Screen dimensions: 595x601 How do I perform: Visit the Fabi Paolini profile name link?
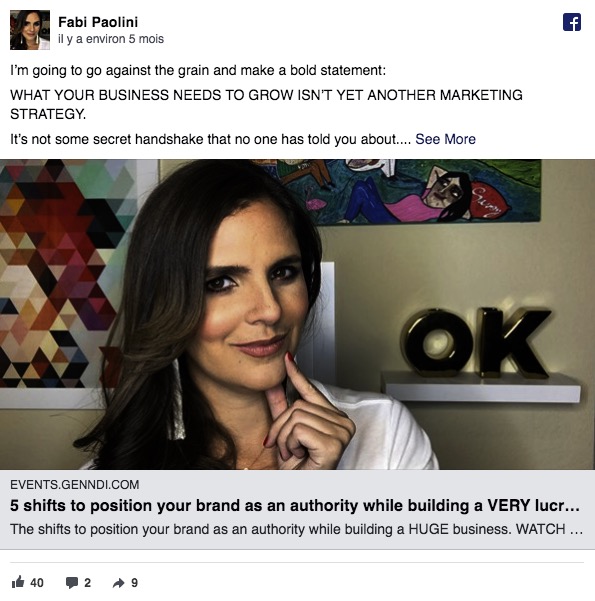(98, 22)
